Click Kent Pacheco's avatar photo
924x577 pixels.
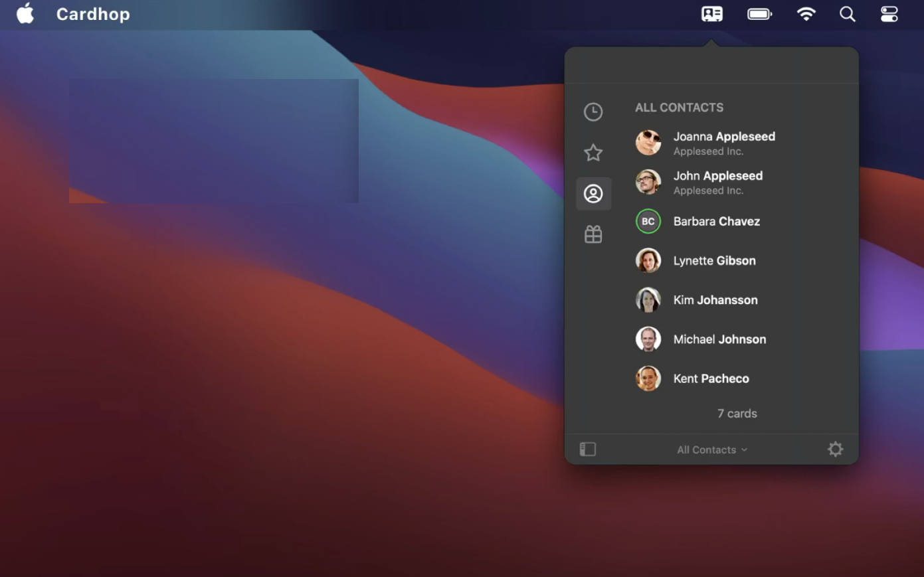click(648, 378)
